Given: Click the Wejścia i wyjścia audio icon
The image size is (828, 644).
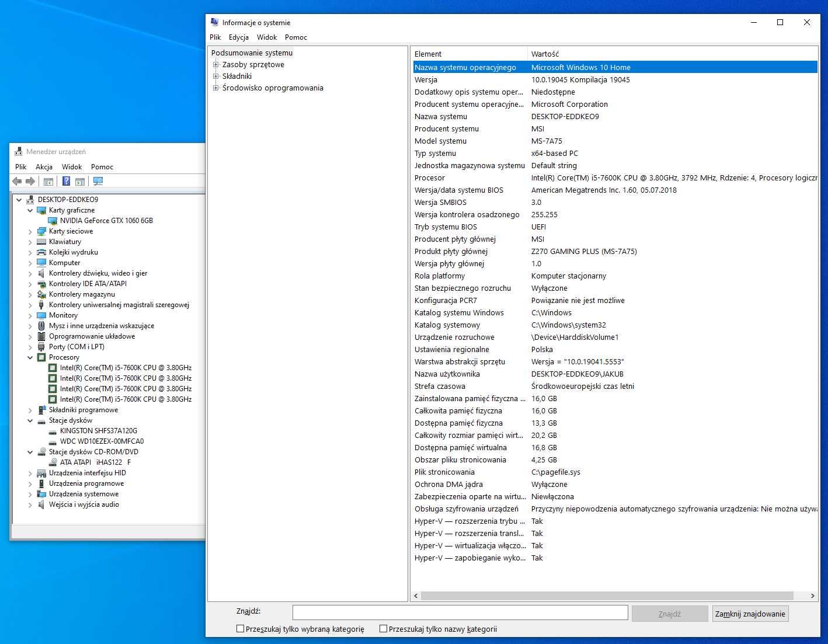Looking at the screenshot, I should coord(41,504).
